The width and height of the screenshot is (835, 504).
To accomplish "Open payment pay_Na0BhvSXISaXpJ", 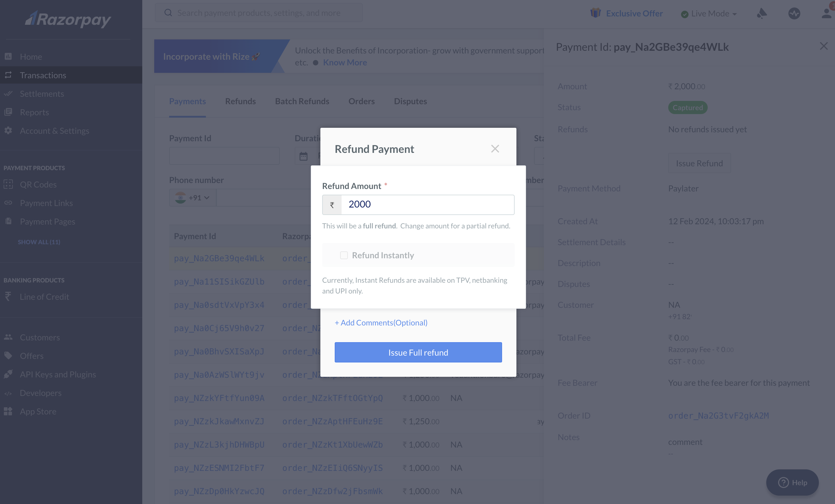I will [219, 352].
